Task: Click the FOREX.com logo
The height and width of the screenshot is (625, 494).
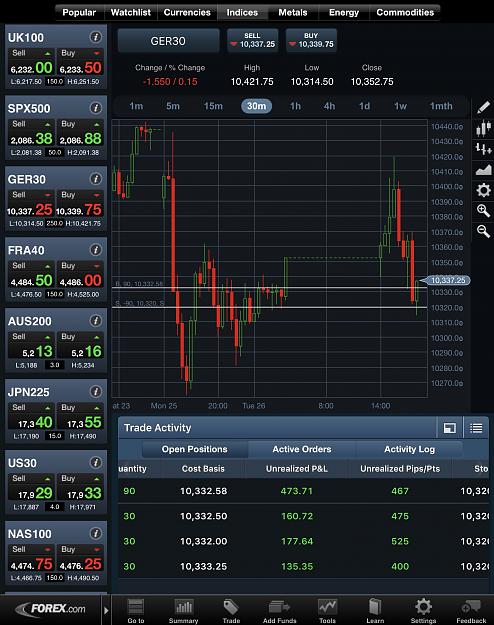Action: 51,609
